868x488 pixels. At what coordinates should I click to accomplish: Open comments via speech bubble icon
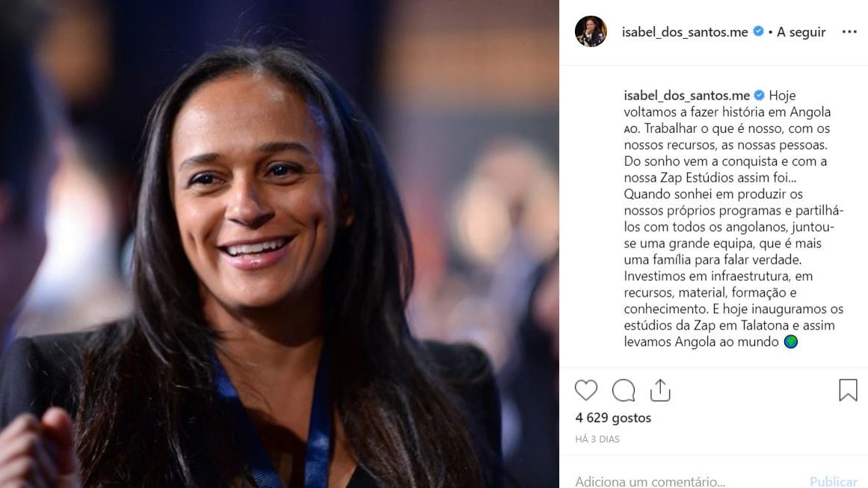[x=624, y=391]
